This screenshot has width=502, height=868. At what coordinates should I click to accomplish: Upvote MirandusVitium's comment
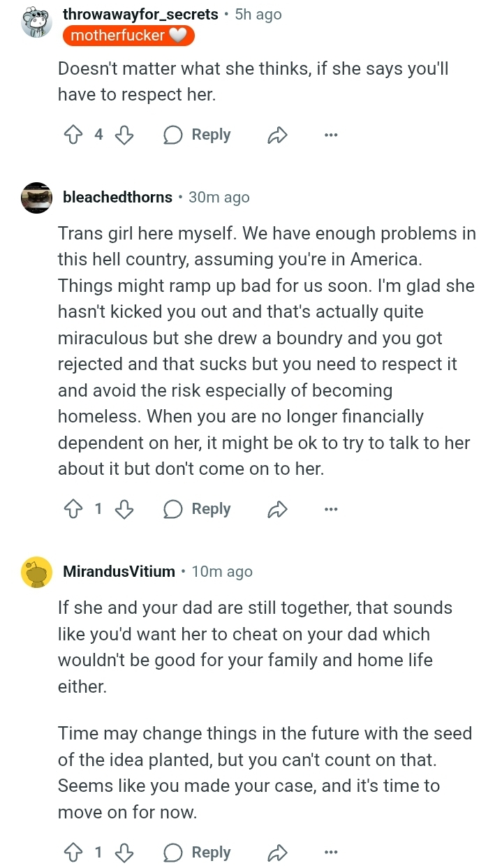pyautogui.click(x=73, y=852)
